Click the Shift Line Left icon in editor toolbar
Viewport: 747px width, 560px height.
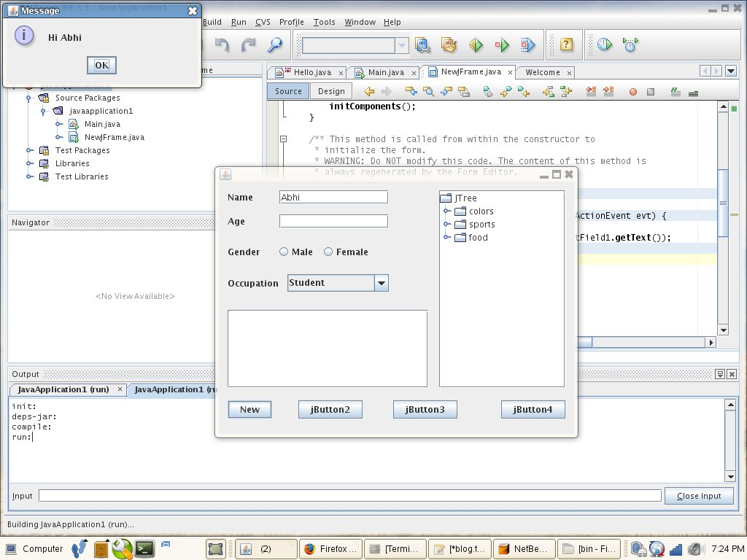[591, 91]
